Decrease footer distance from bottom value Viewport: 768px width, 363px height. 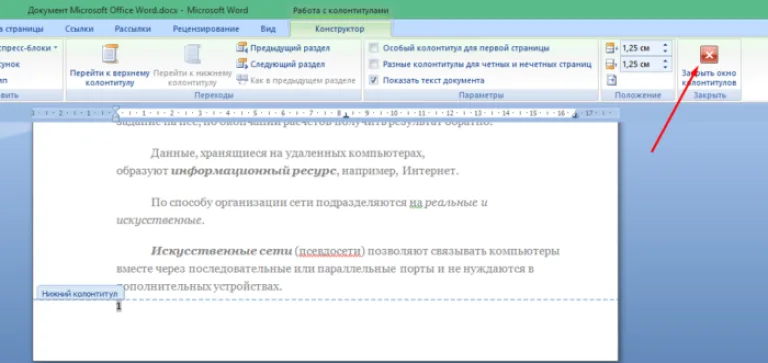click(x=665, y=67)
